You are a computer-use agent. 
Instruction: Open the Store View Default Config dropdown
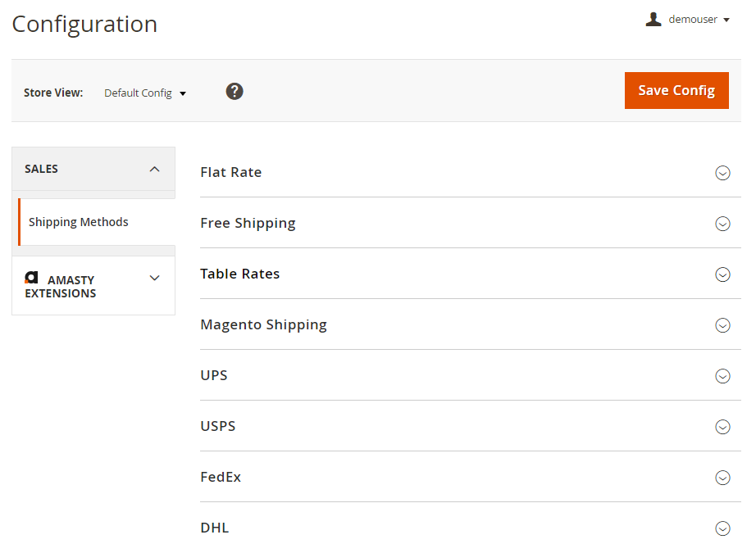[x=145, y=93]
